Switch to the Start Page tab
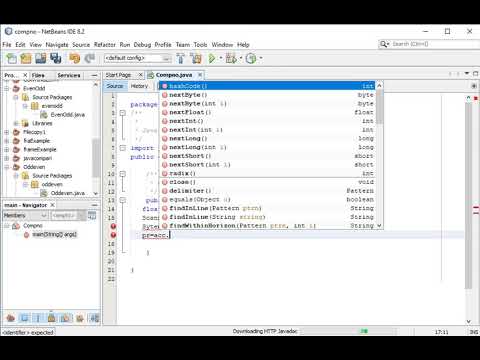Image resolution: width=480 pixels, height=360 pixels. 118,75
